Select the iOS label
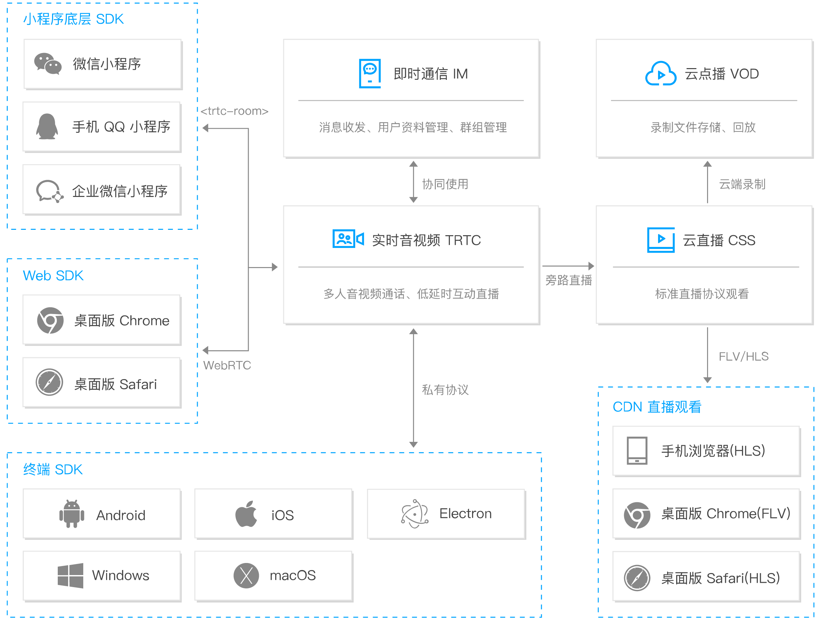 (283, 515)
